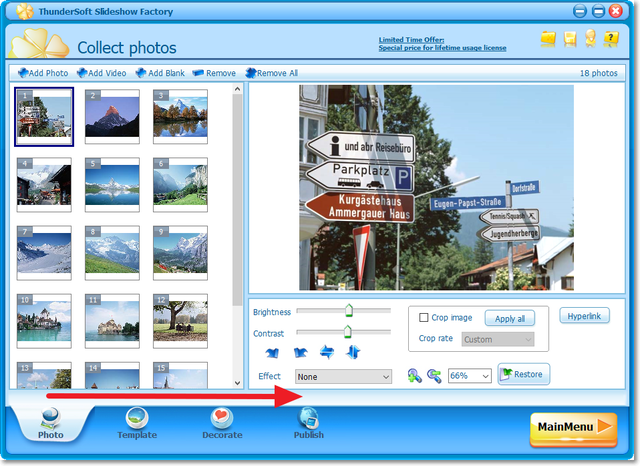Image resolution: width=640 pixels, height=466 pixels.
Task: Click the lifetime usage license offer link
Action: click(442, 48)
